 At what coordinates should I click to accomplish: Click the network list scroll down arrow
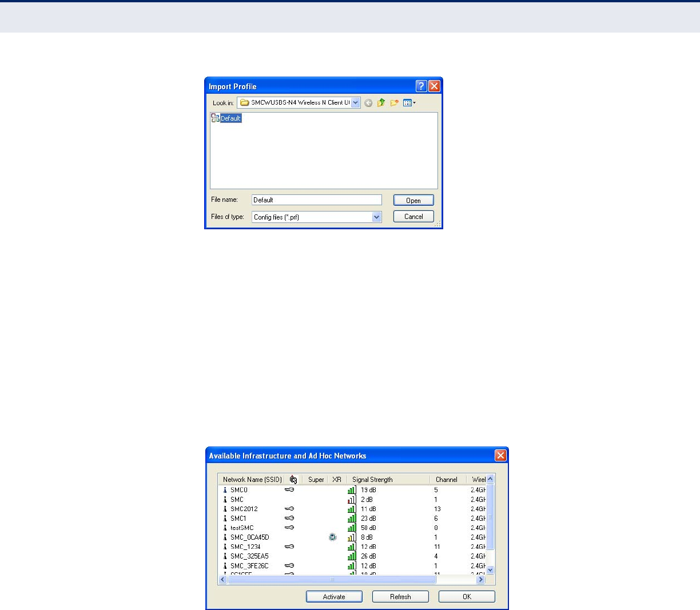click(490, 571)
